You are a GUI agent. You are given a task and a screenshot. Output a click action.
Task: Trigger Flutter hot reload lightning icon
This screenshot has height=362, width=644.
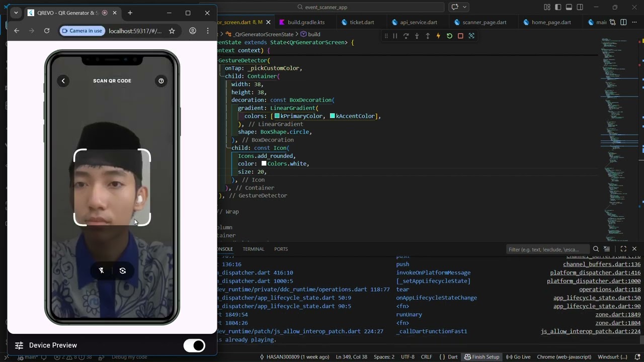[438, 36]
